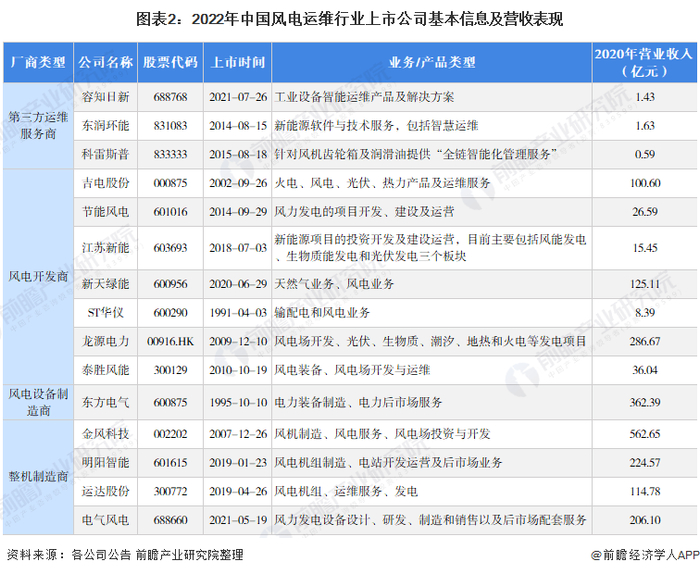Select revenue value 0.59
Image resolution: width=700 pixels, height=574 pixels.
[645, 154]
